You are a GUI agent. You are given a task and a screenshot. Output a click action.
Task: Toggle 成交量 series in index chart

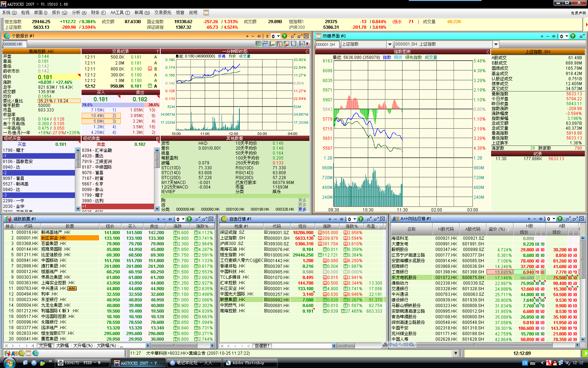pyautogui.click(x=431, y=57)
